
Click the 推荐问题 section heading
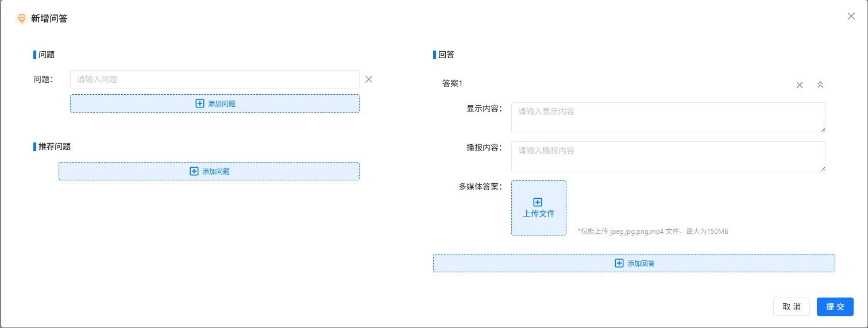point(55,146)
